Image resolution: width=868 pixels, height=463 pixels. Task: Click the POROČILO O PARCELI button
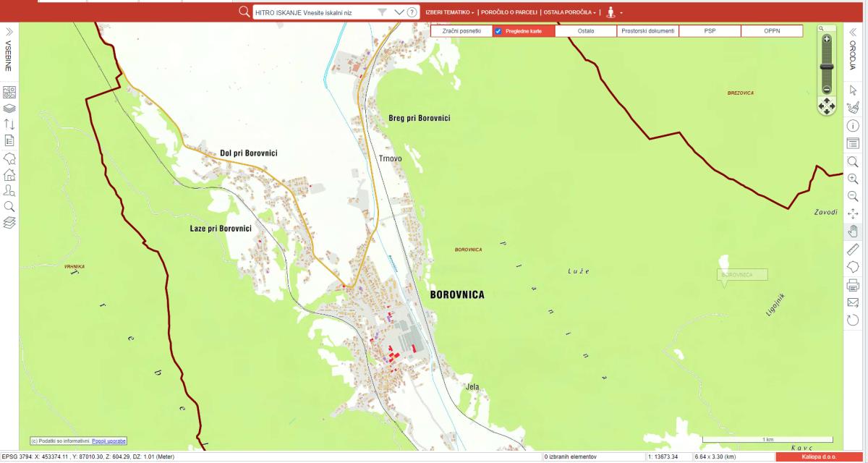[509, 12]
